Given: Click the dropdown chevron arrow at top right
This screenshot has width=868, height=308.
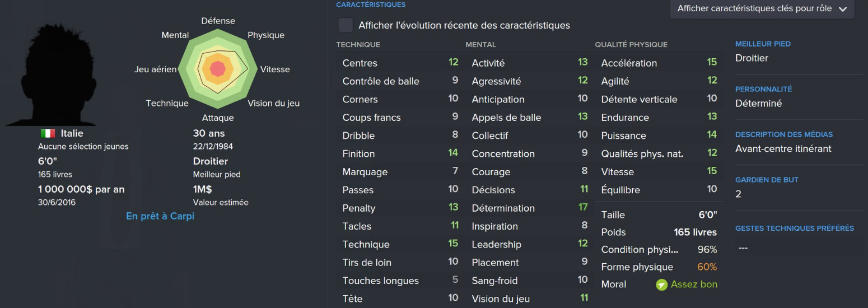Looking at the screenshot, I should [843, 9].
